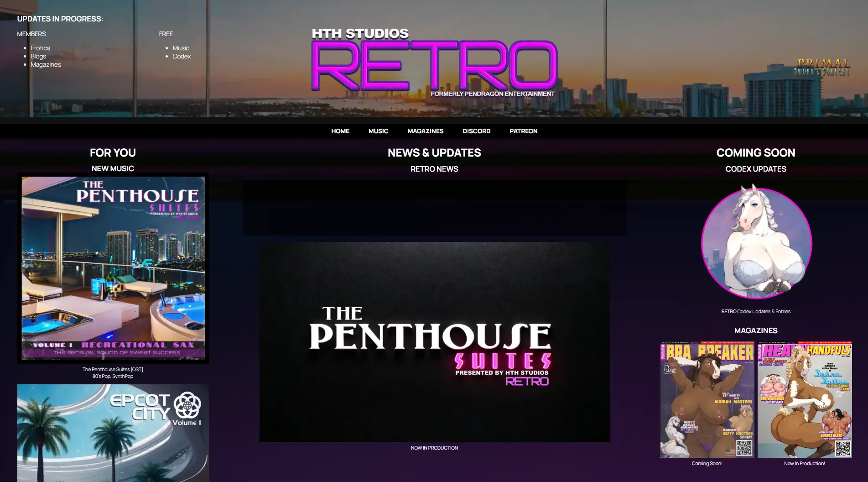Open the Music link under FREE
Viewport: 868px width, 482px height.
(181, 48)
